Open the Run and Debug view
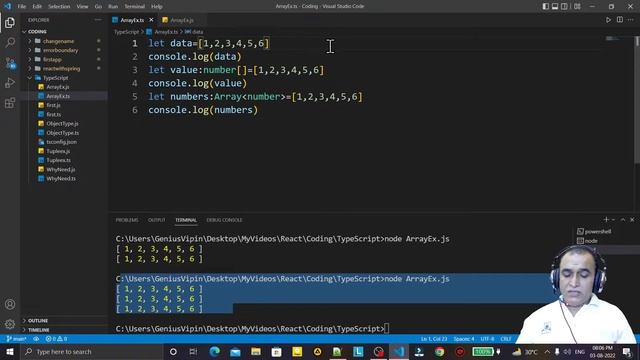640x360 pixels. tap(10, 83)
